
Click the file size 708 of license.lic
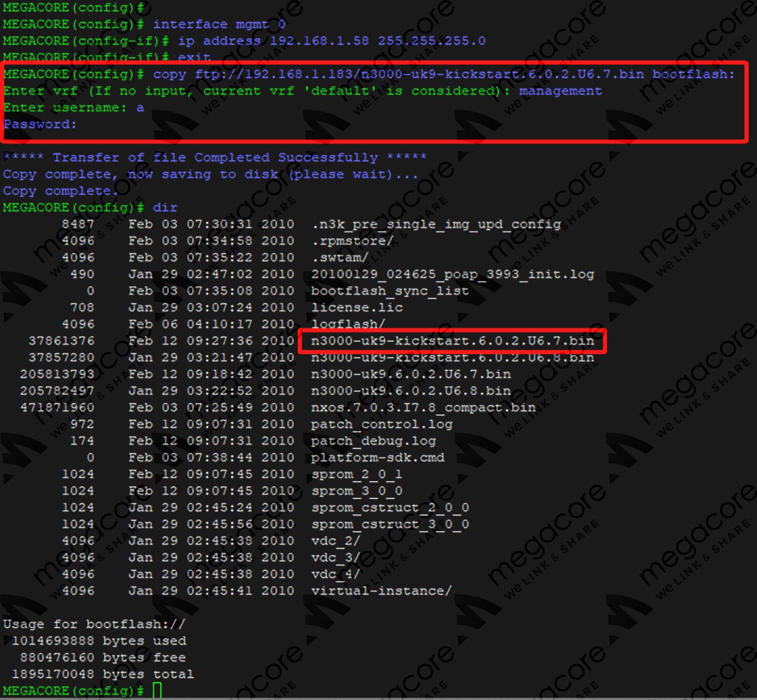tap(82, 307)
